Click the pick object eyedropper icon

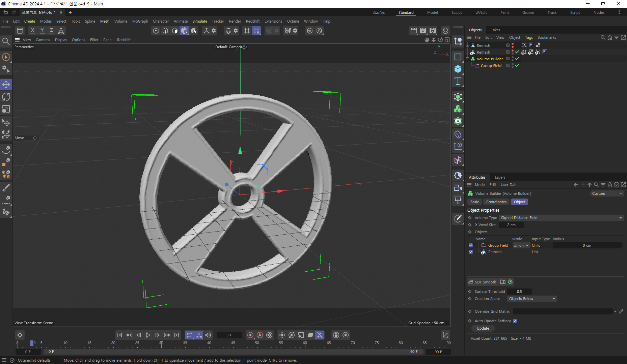click(621, 311)
